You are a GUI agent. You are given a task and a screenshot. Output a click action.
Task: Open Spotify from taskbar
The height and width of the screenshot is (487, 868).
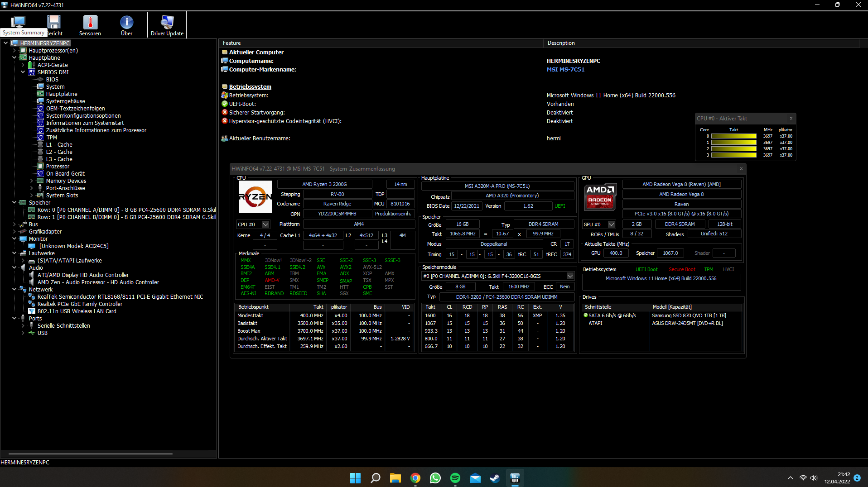[x=455, y=478]
